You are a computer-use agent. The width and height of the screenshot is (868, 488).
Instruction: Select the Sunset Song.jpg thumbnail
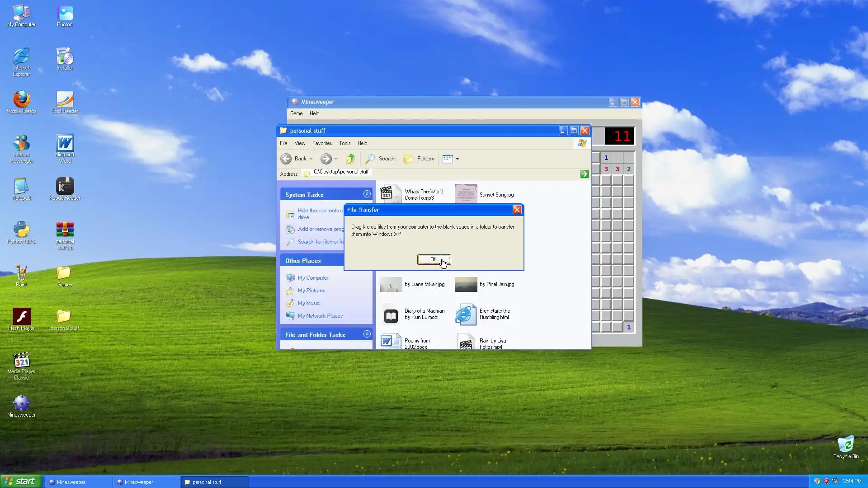coord(466,194)
